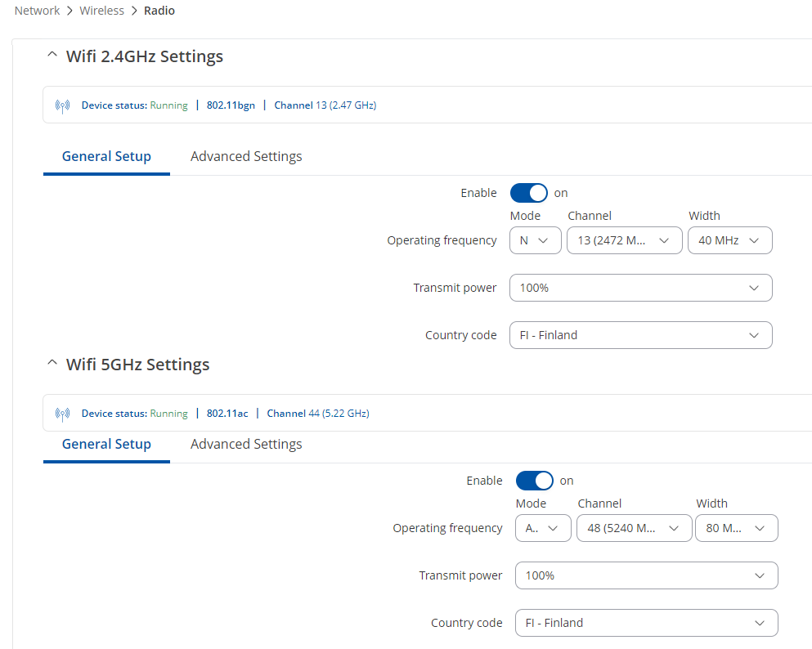
Task: Turn off the 5GHz Enable switch
Action: click(535, 481)
